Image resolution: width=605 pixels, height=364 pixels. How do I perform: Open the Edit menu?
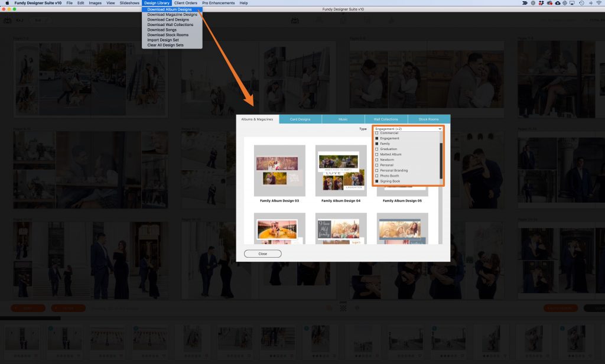click(80, 3)
